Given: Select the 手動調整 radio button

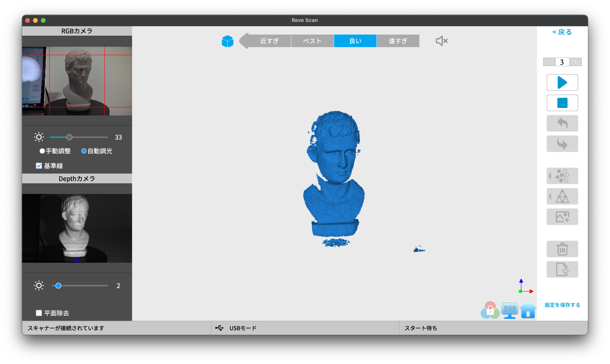Looking at the screenshot, I should 42,151.
